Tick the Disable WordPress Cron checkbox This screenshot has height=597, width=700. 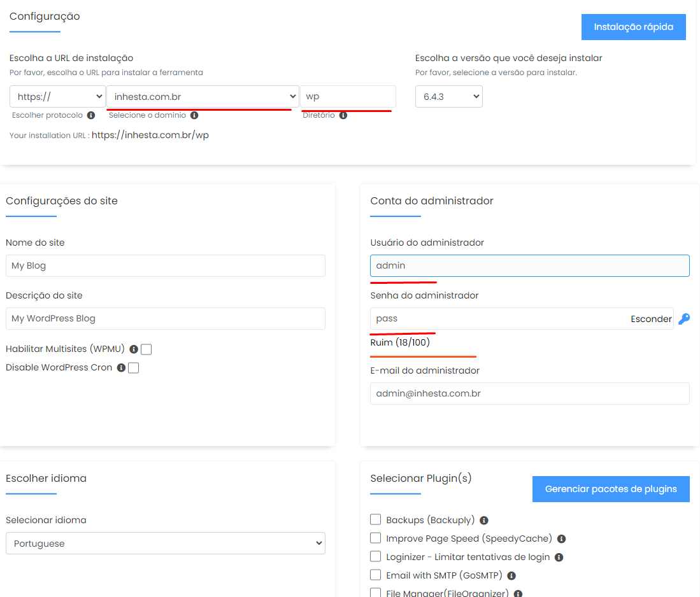click(134, 368)
